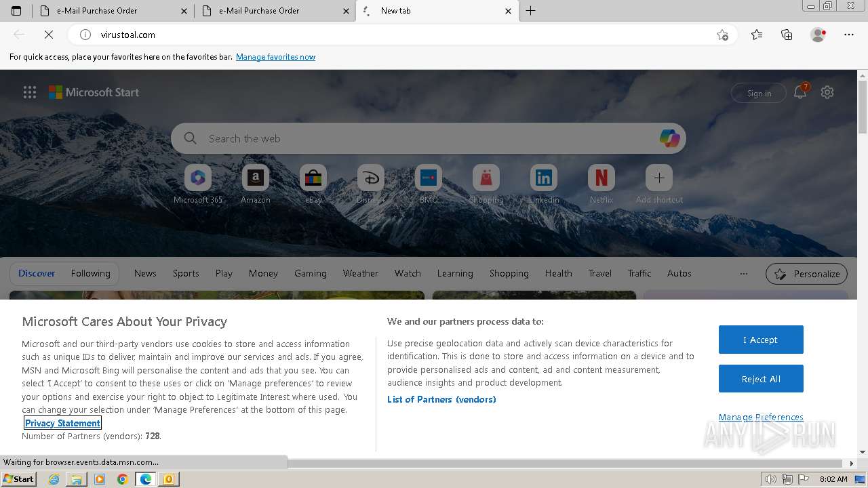Stop loading the page
The height and width of the screenshot is (488, 868).
[x=49, y=35]
